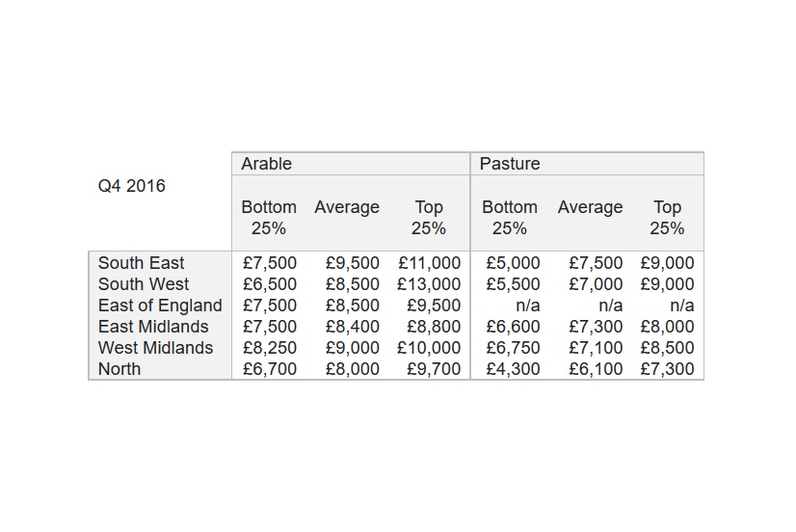Select the West Midlands row label
Image resolution: width=796 pixels, height=532 pixels.
click(x=155, y=348)
